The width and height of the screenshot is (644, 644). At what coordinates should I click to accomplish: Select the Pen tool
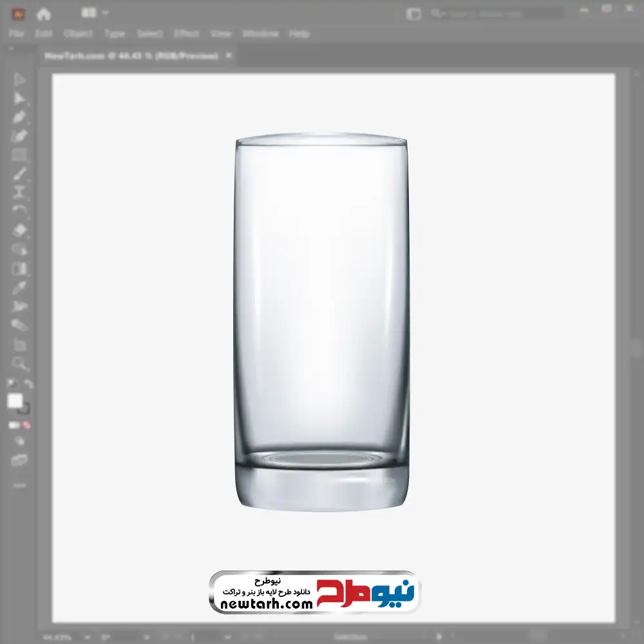tap(19, 117)
